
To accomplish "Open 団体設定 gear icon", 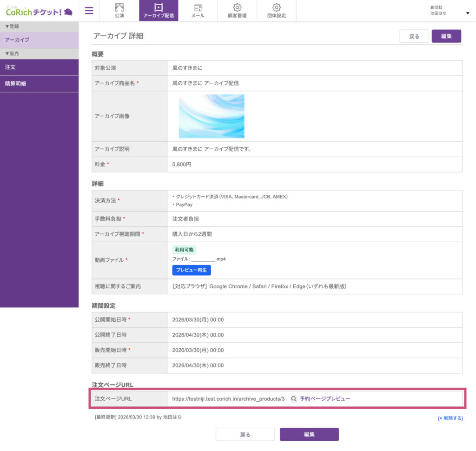I will [277, 7].
